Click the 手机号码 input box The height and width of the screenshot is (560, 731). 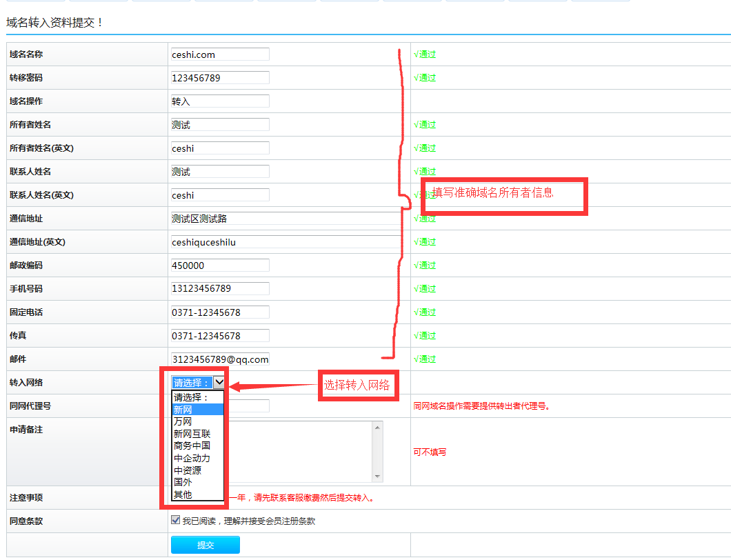[x=220, y=289]
